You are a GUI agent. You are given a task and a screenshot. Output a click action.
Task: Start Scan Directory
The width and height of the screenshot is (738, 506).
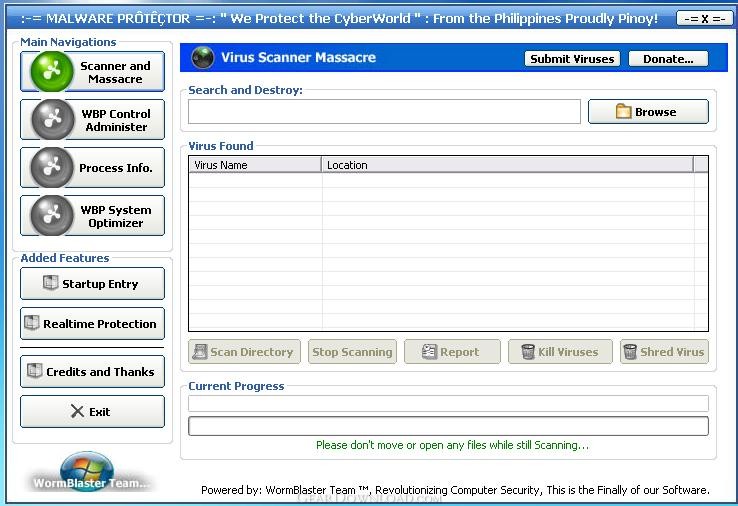coord(244,352)
